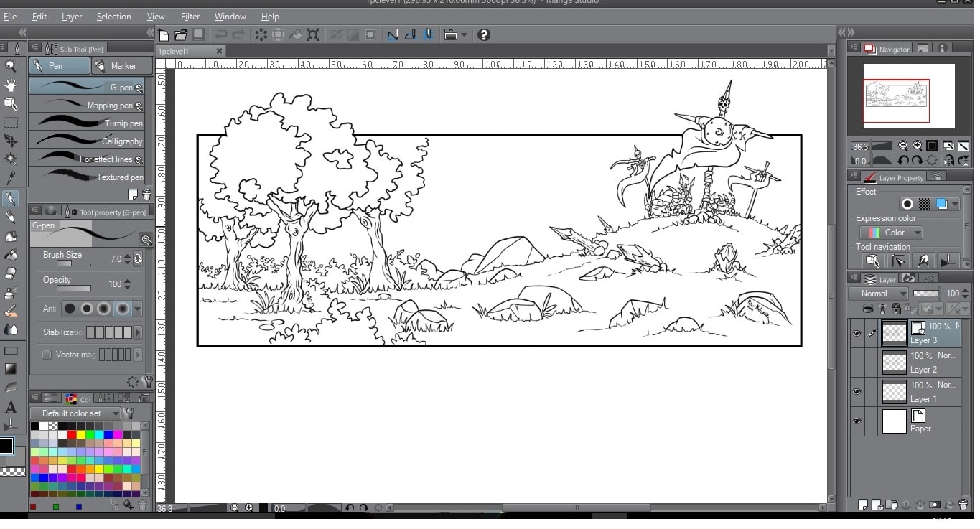Choose the Textured pen sub tool
This screenshot has height=529, width=980.
[87, 177]
